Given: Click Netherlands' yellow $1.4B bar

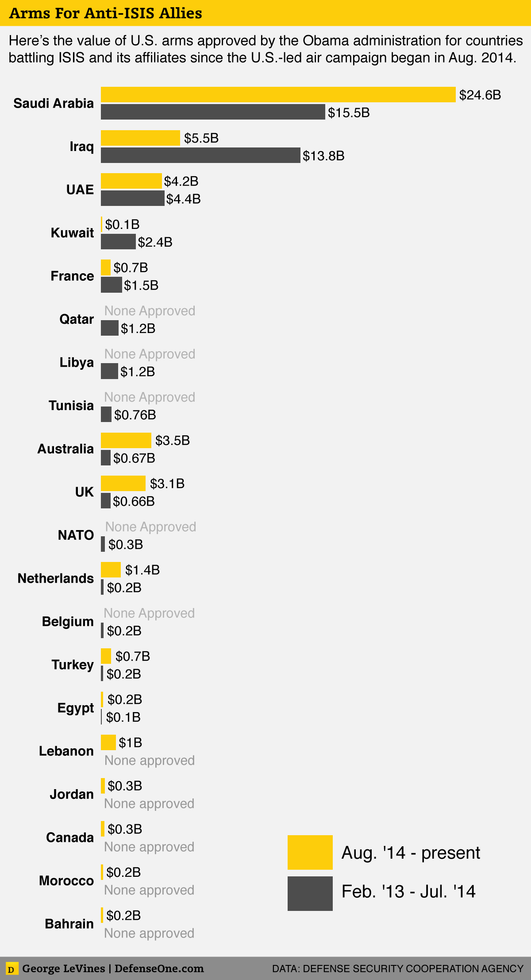Looking at the screenshot, I should [111, 569].
